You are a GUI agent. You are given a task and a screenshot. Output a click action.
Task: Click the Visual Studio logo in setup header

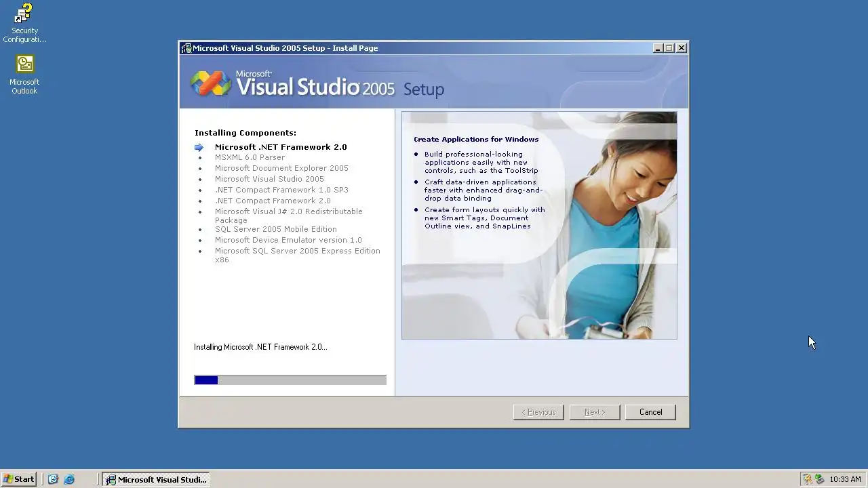click(x=210, y=83)
